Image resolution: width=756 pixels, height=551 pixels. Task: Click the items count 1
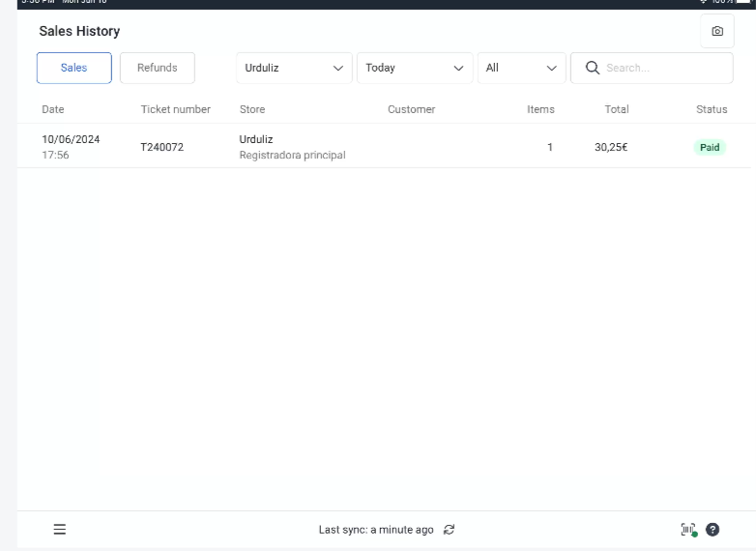[550, 147]
